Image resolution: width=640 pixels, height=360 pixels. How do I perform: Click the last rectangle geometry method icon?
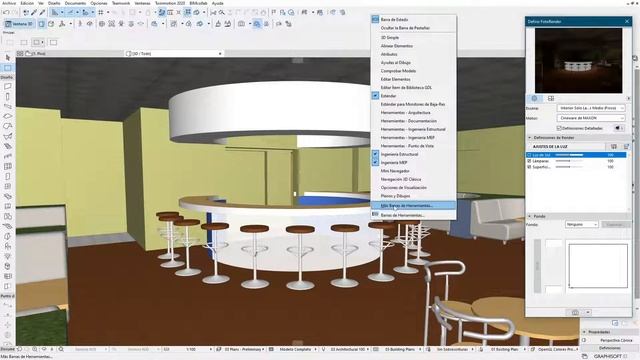pyautogui.click(x=53, y=42)
